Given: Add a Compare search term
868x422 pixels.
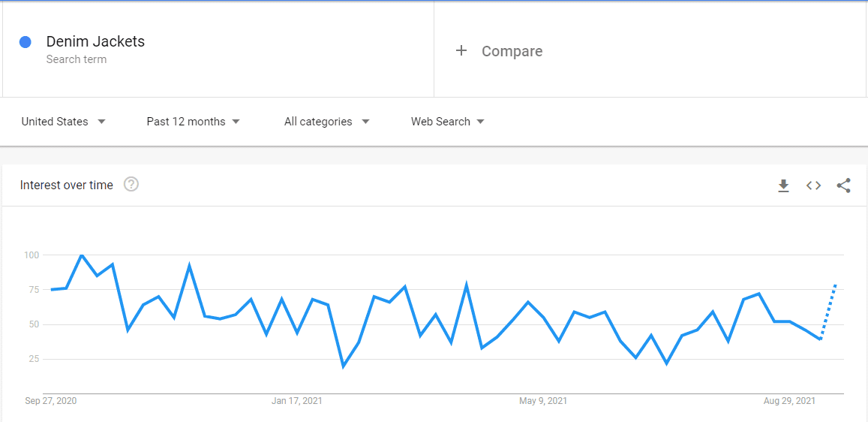Looking at the screenshot, I should (512, 52).
